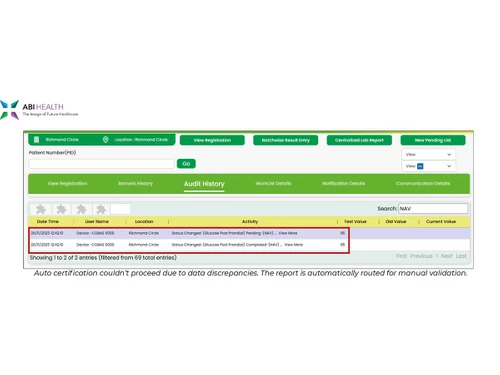Image resolution: width=500 pixels, height=375 pixels.
Task: Click page 1 in pagination
Action: [436, 256]
